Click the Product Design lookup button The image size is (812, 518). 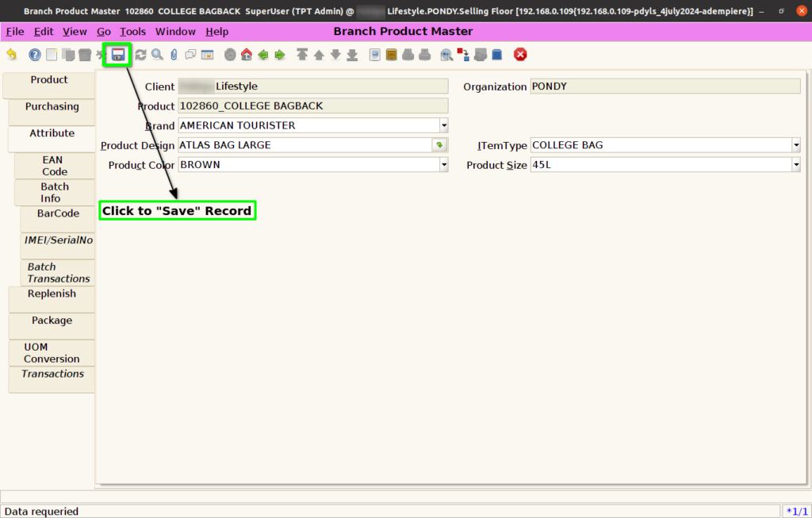[439, 145]
